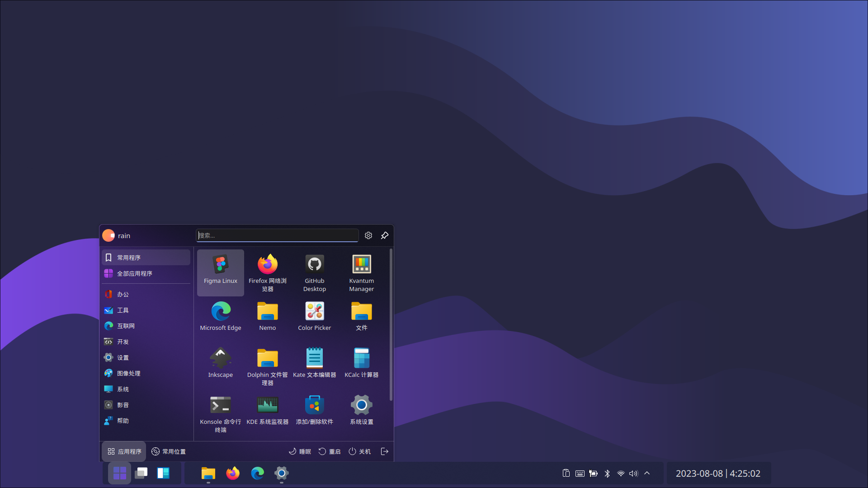Launch the Nemo file manager

tap(268, 319)
